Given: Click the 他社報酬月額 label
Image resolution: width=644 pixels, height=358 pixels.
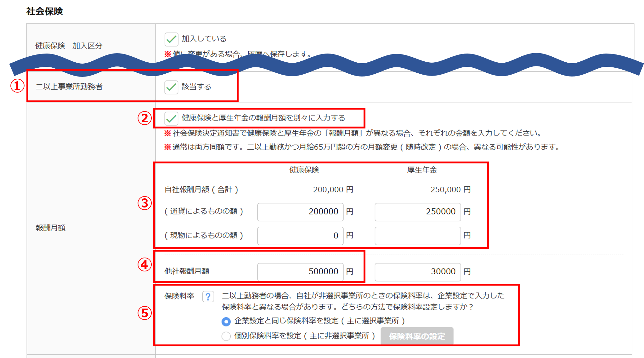Looking at the screenshot, I should point(187,271).
